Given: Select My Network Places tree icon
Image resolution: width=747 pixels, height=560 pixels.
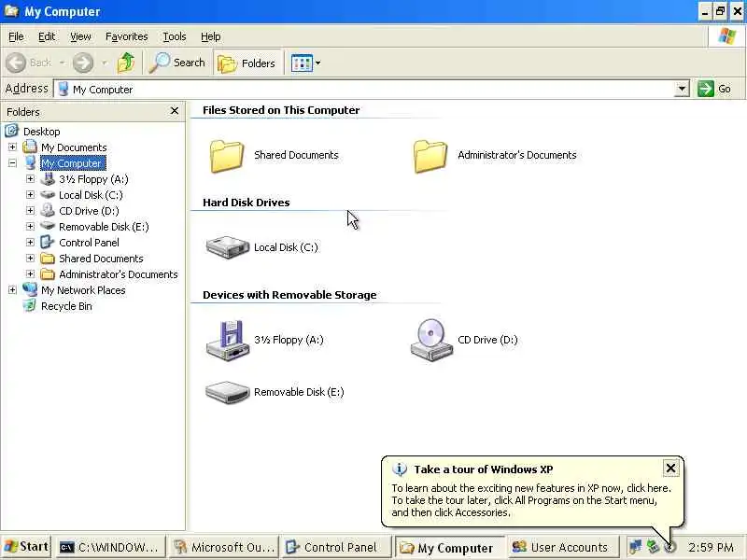Looking at the screenshot, I should (30, 289).
